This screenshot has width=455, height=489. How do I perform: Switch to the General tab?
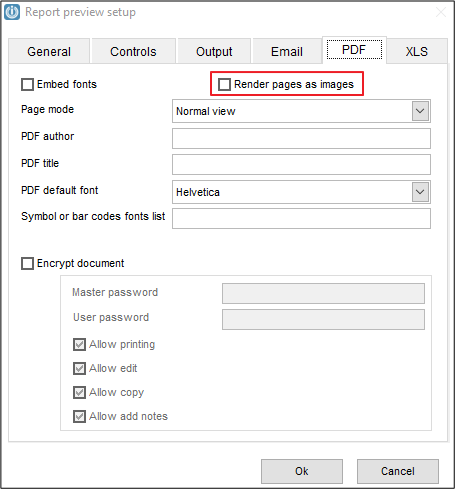(49, 51)
